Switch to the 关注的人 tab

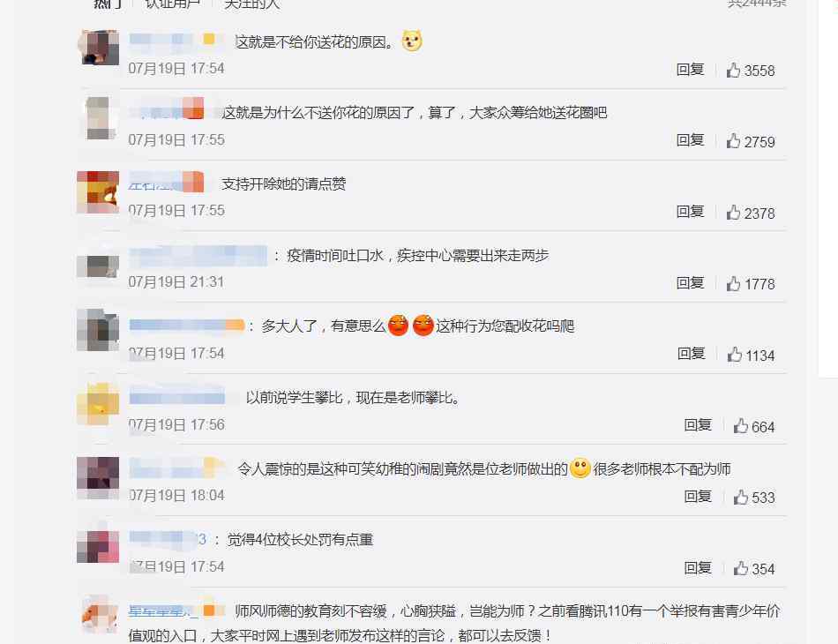(251, 4)
